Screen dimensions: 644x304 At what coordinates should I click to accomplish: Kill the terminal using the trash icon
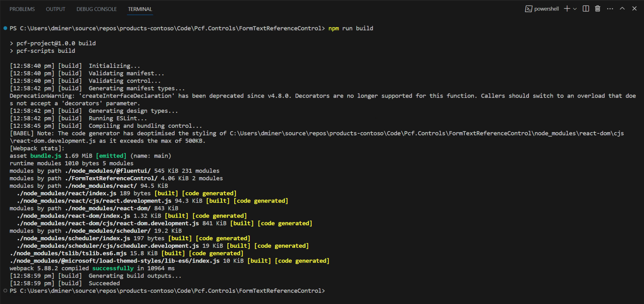(x=597, y=8)
